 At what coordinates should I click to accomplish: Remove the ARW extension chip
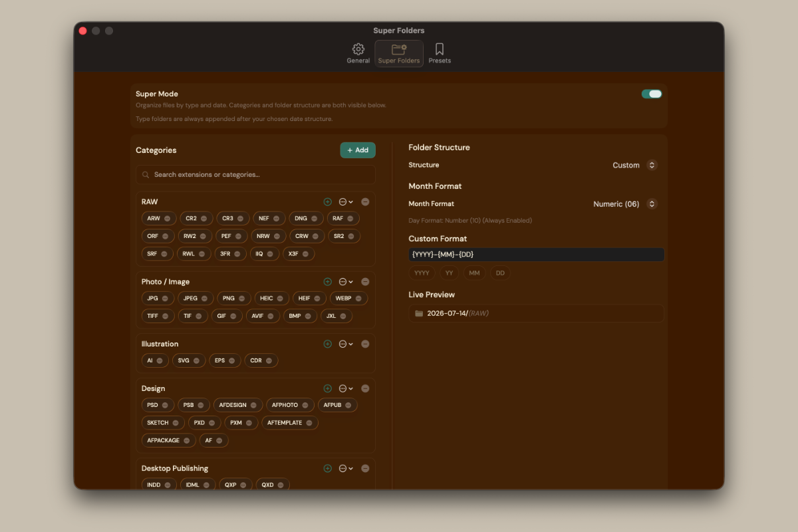(167, 219)
